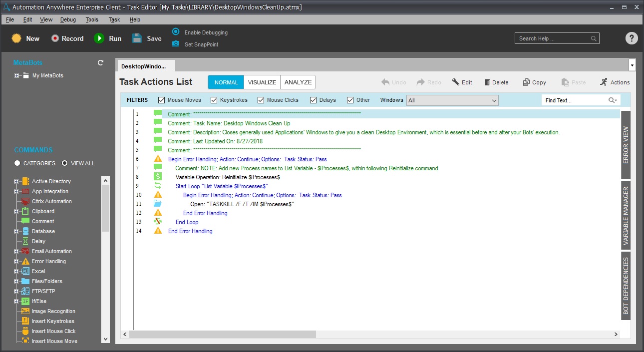
Task: Expand the Files/Folders command group
Action: [x=16, y=281]
